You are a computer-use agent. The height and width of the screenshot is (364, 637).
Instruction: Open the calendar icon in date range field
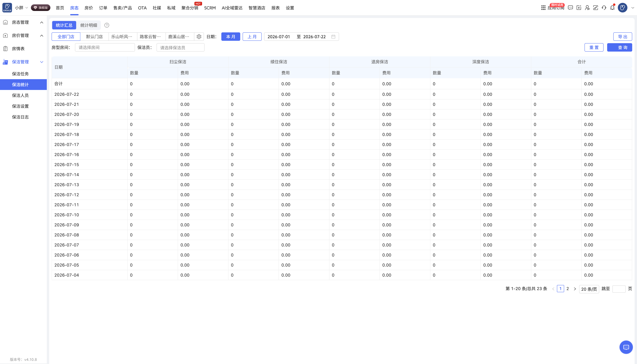click(x=333, y=36)
